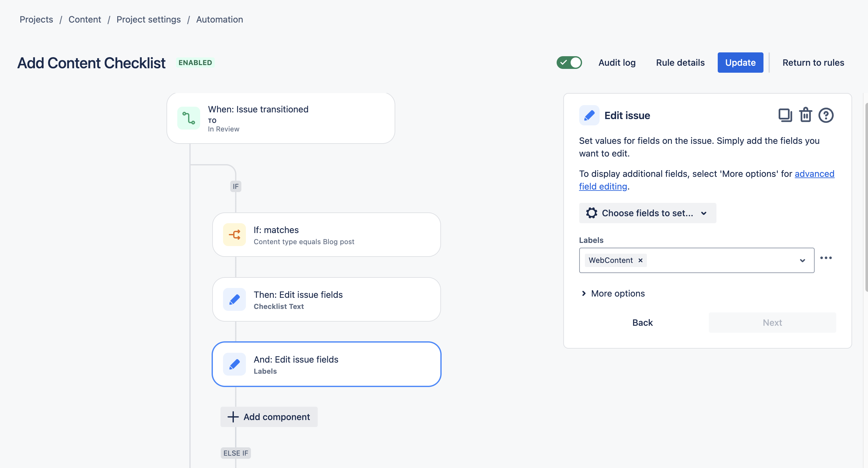Image resolution: width=868 pixels, height=468 pixels.
Task: Click the Next button
Action: tap(772, 323)
